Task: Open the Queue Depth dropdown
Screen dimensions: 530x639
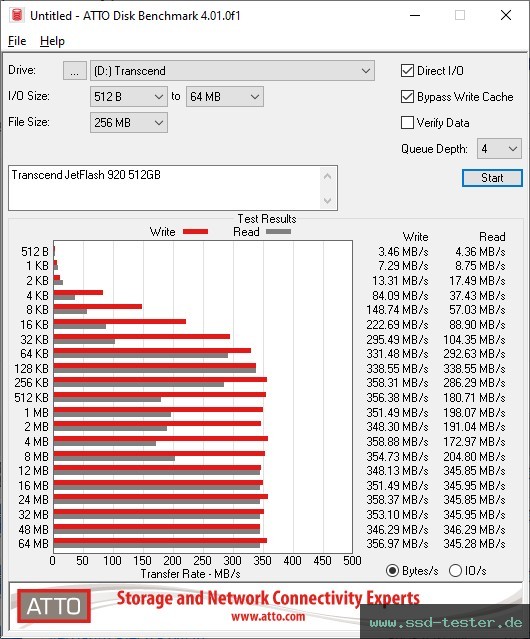Action: pyautogui.click(x=499, y=149)
